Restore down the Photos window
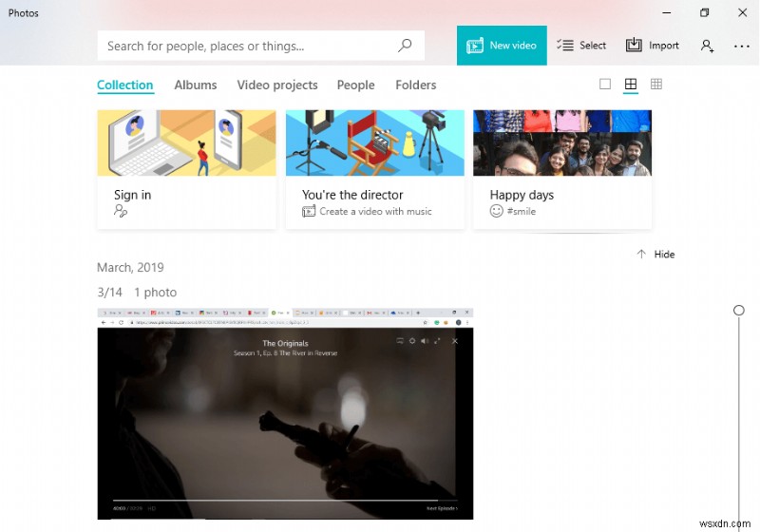This screenshot has width=760, height=532. tap(704, 13)
